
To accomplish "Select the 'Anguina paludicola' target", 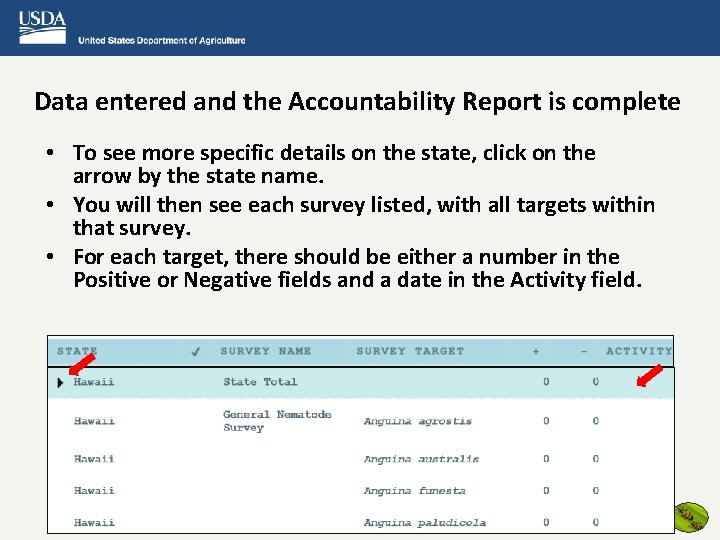I will (x=425, y=523).
